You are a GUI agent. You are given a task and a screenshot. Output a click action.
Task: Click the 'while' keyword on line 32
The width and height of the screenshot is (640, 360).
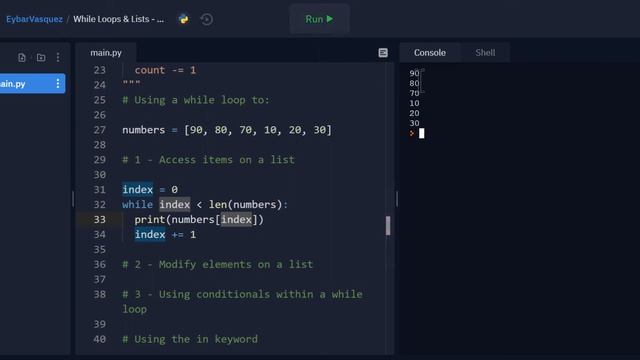pos(138,204)
